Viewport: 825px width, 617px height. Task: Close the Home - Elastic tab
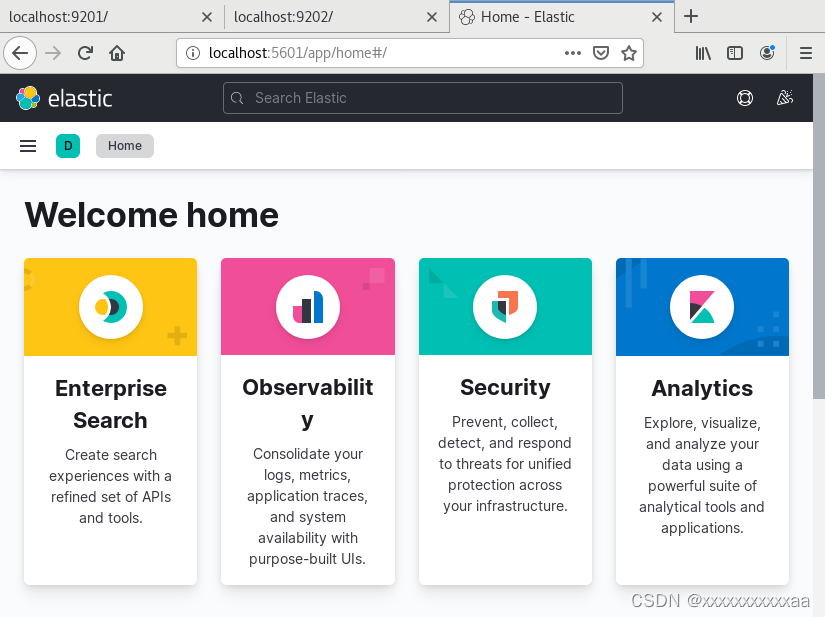(657, 17)
